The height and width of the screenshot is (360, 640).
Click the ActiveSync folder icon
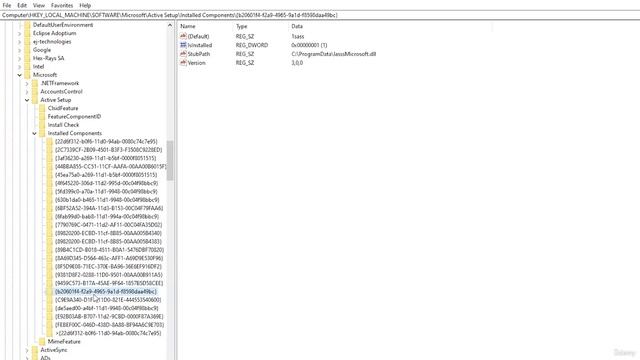tap(35, 350)
